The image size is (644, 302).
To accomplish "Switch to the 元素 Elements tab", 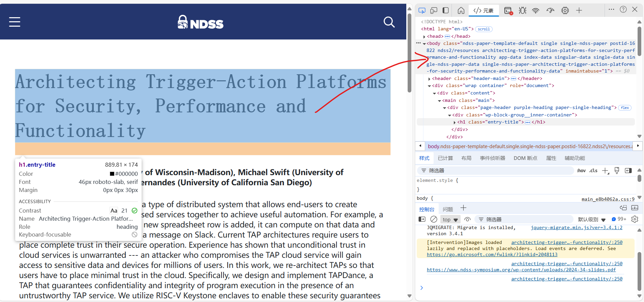I will tap(484, 11).
